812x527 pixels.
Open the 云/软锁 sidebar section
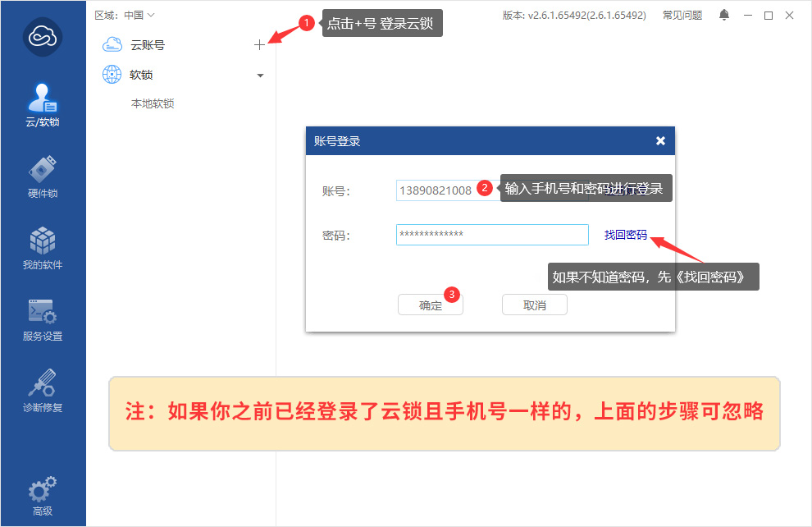click(43, 106)
